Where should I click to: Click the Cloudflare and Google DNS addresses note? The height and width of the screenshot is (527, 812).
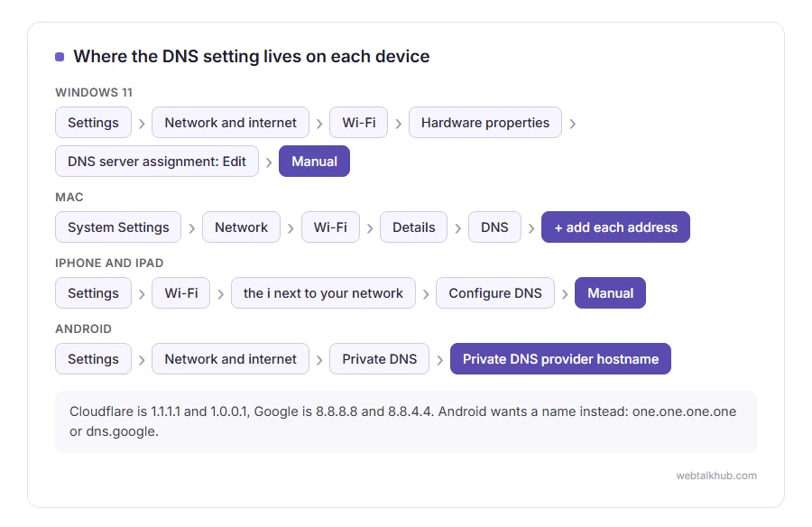click(406, 421)
